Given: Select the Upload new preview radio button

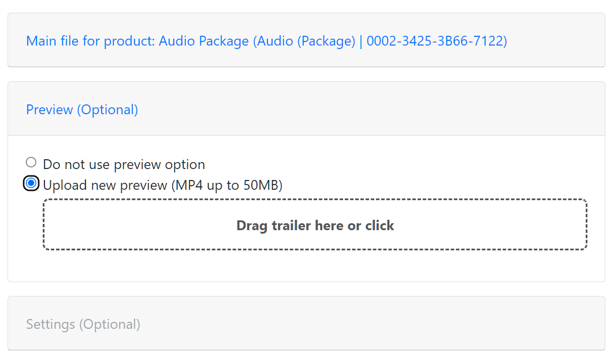Looking at the screenshot, I should [x=31, y=183].
